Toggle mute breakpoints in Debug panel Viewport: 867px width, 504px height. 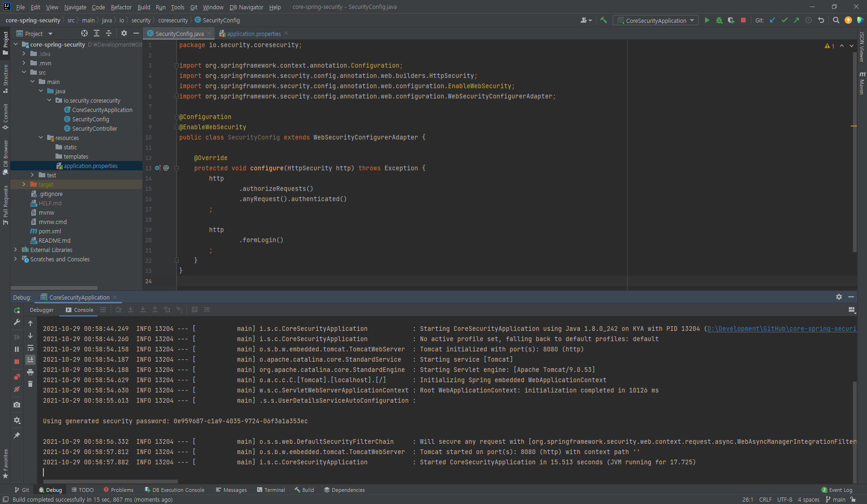click(x=17, y=389)
